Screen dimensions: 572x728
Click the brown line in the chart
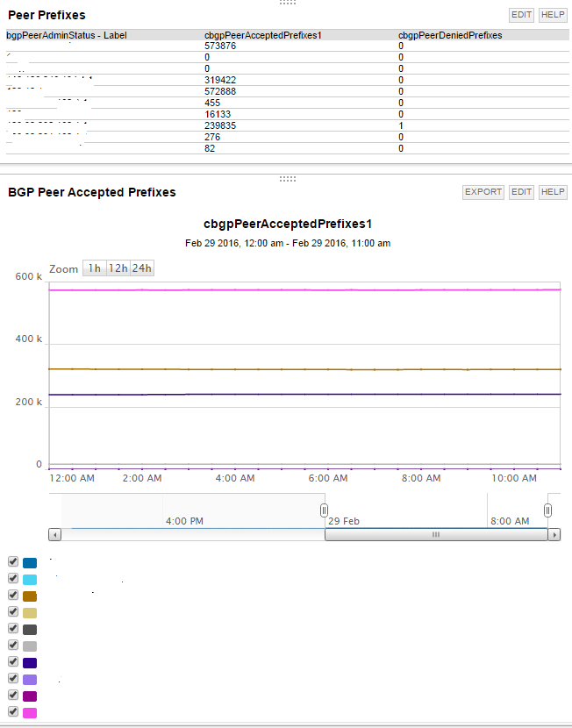(x=304, y=369)
